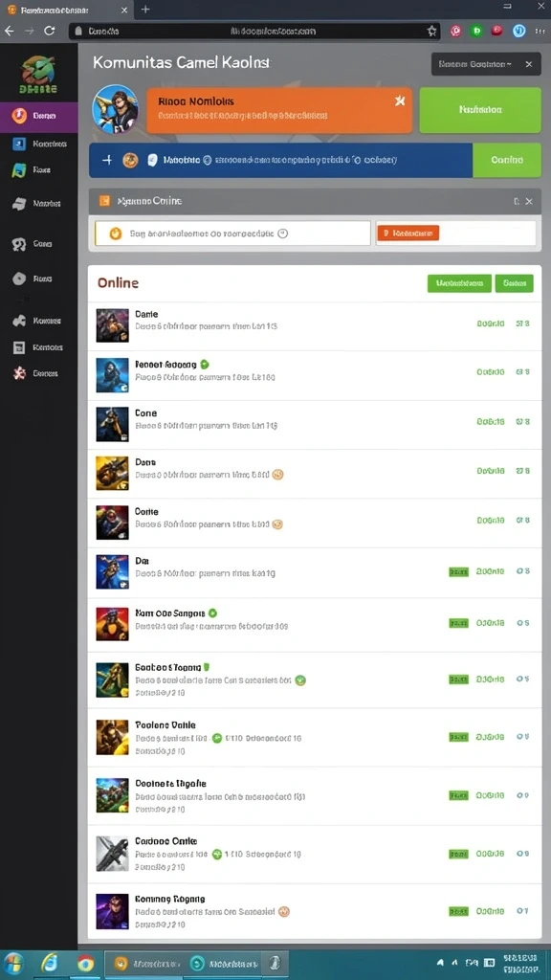Click the green badge beside 'Fenoet Adoong'
The width and height of the screenshot is (551, 980).
click(x=205, y=364)
